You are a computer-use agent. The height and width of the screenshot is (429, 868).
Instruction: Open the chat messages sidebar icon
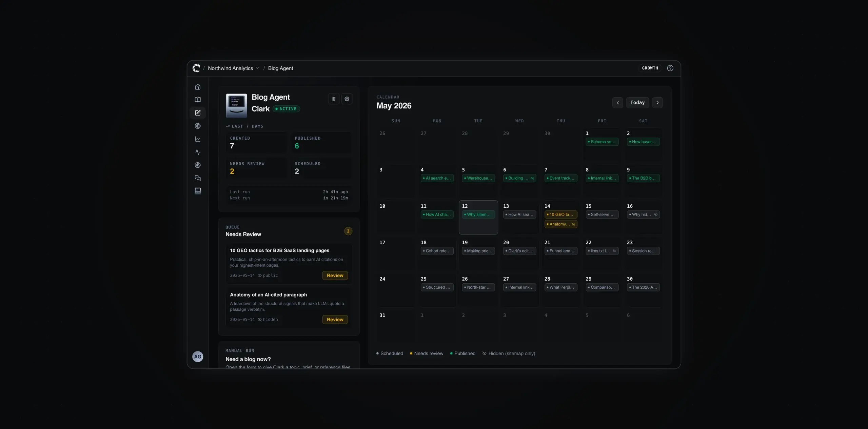[198, 178]
